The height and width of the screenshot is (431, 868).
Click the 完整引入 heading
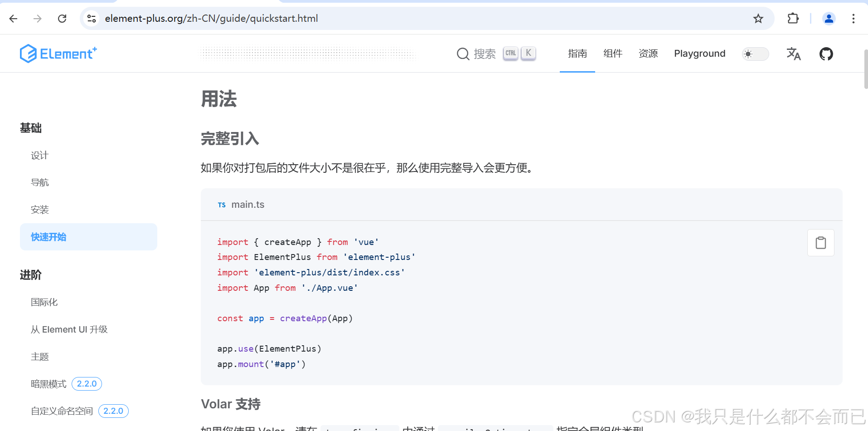(230, 138)
